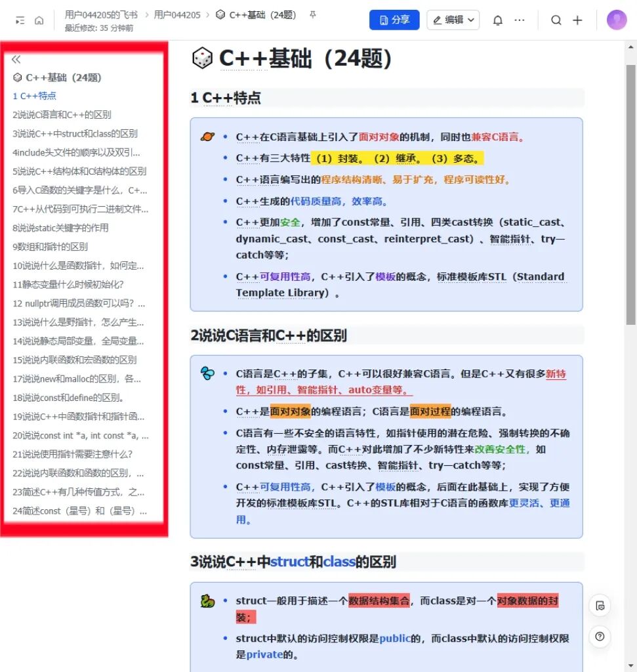Open breadcrumb 用户044205
637x672 pixels.
177,15
